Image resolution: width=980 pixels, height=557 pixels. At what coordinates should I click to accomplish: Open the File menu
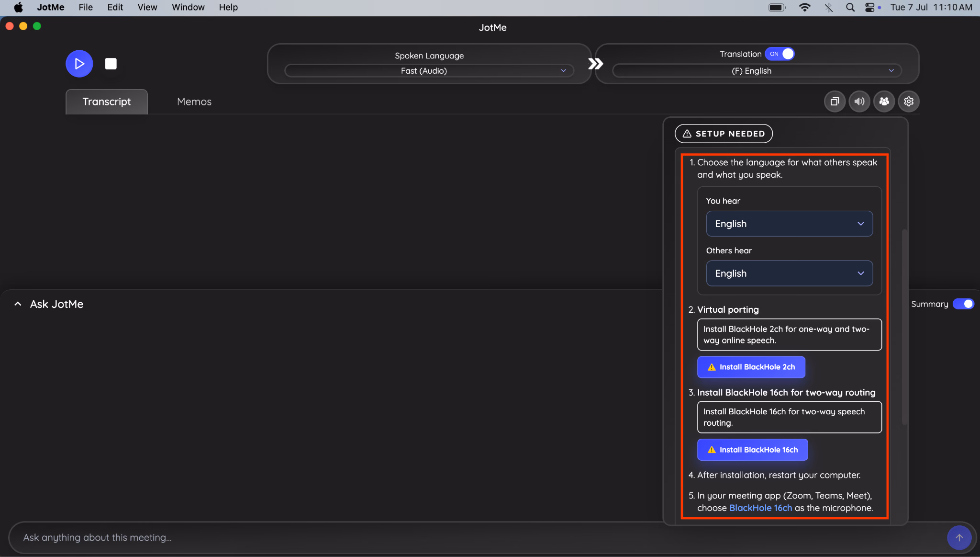tap(86, 7)
